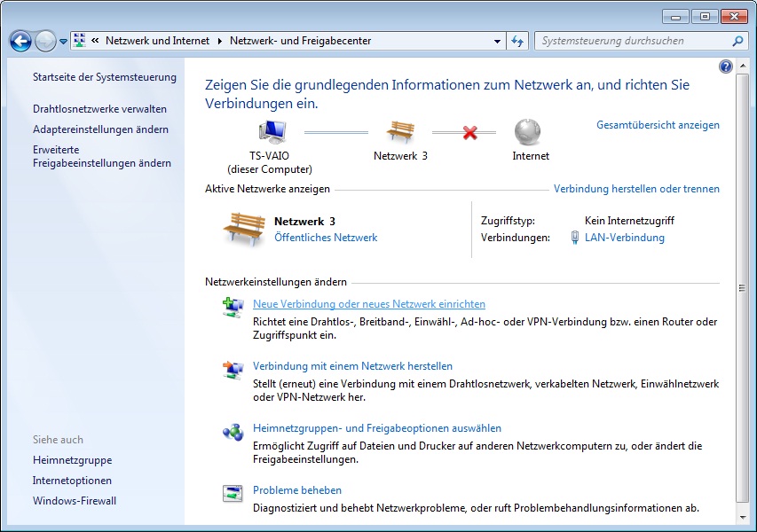Click the TS-VAIO (dieser Computer) label

coord(270,162)
